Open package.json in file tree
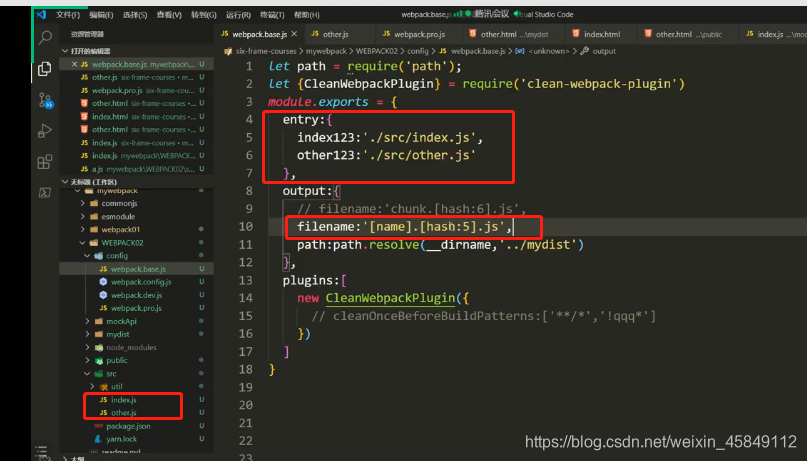 click(x=128, y=426)
